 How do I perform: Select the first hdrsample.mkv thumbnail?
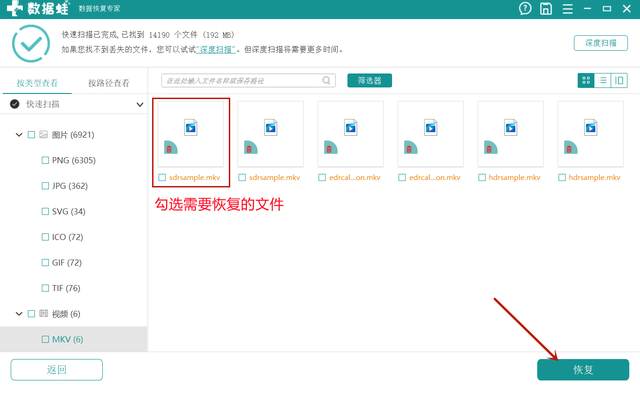point(511,134)
